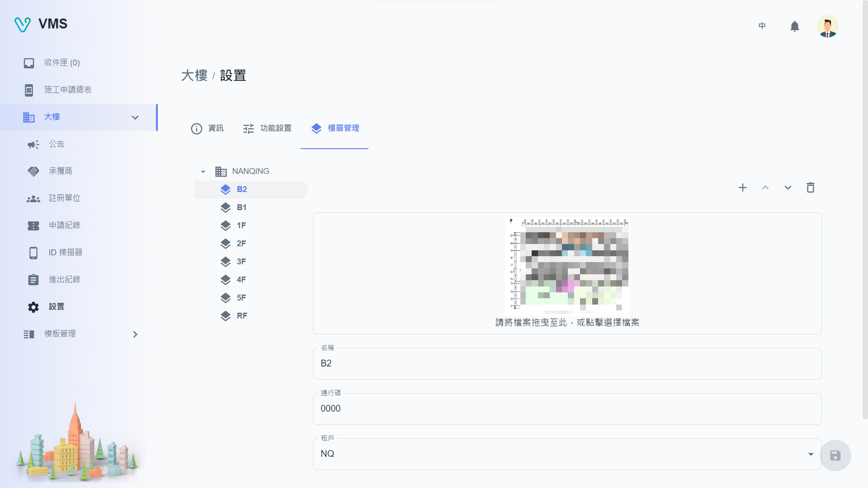The image size is (868, 488).
Task: Open notifications bell icon
Action: (x=794, y=26)
